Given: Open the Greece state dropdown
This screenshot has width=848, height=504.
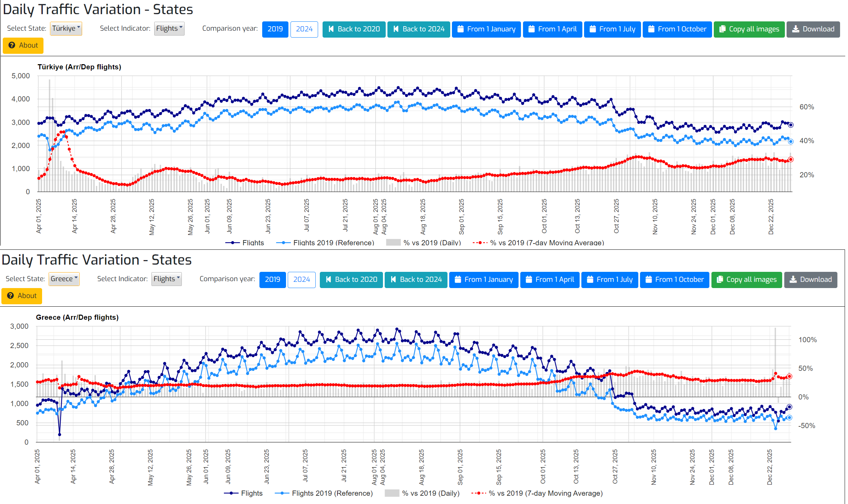Looking at the screenshot, I should (x=64, y=279).
